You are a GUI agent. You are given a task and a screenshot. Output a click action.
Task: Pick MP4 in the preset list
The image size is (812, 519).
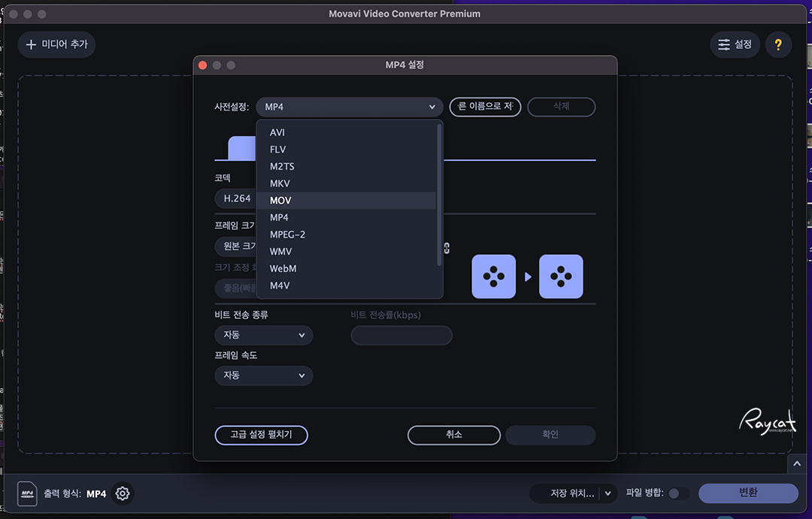tap(346, 217)
